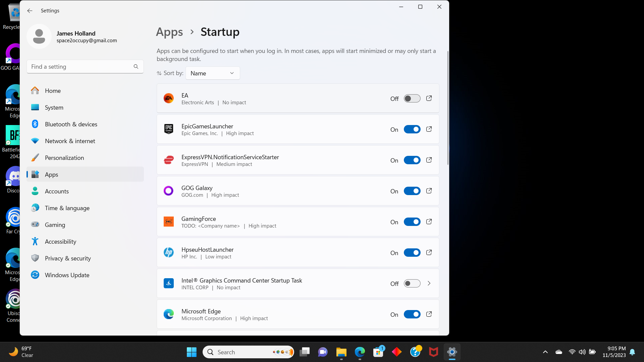Turn off ExpressVPN NotificationServiceStarter toggle
644x362 pixels.
click(412, 160)
